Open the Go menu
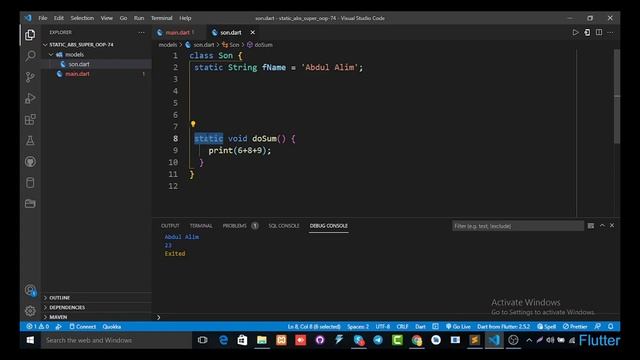Image resolution: width=640 pixels, height=360 pixels. [x=123, y=18]
